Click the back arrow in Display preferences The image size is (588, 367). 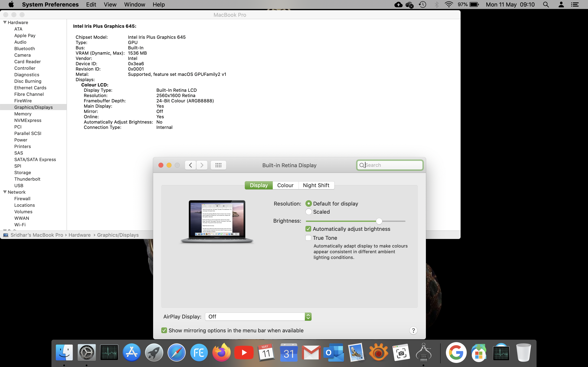point(190,165)
